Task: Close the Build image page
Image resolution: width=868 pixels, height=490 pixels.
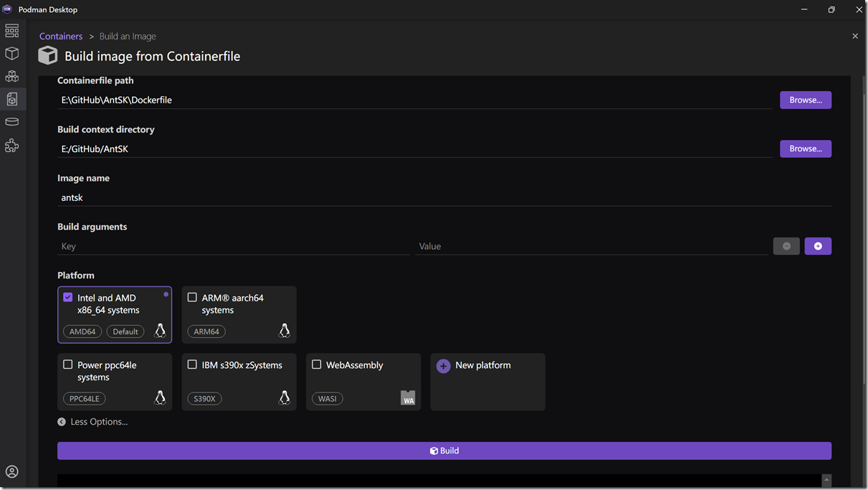Action: tap(854, 37)
